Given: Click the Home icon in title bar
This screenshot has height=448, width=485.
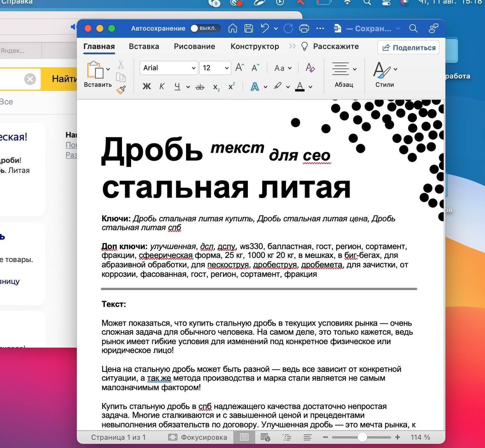Looking at the screenshot, I should pyautogui.click(x=233, y=28).
